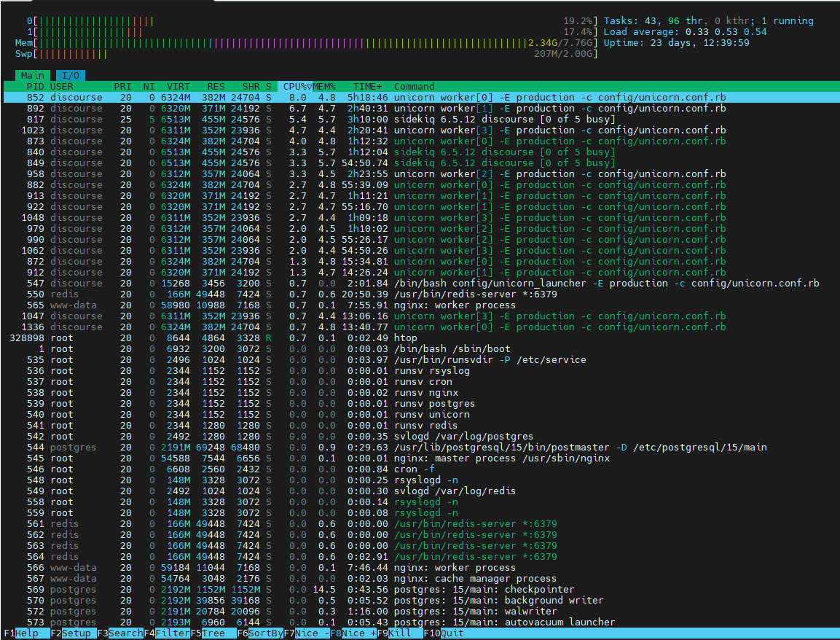Switch to the Main tab

(33, 76)
